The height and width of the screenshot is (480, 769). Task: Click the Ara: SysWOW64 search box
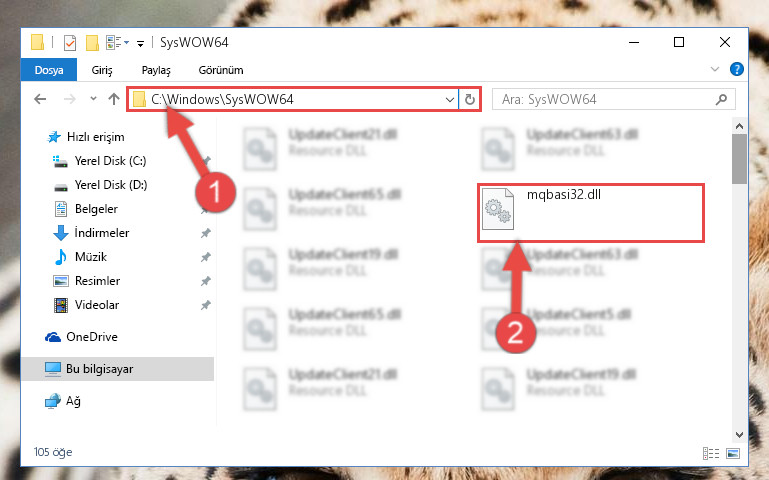(x=607, y=100)
